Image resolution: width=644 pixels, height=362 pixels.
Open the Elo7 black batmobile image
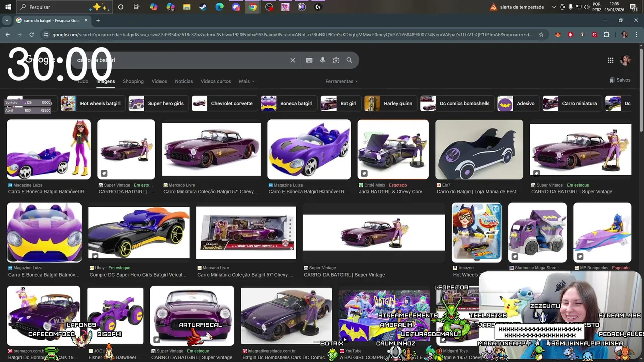(x=479, y=149)
